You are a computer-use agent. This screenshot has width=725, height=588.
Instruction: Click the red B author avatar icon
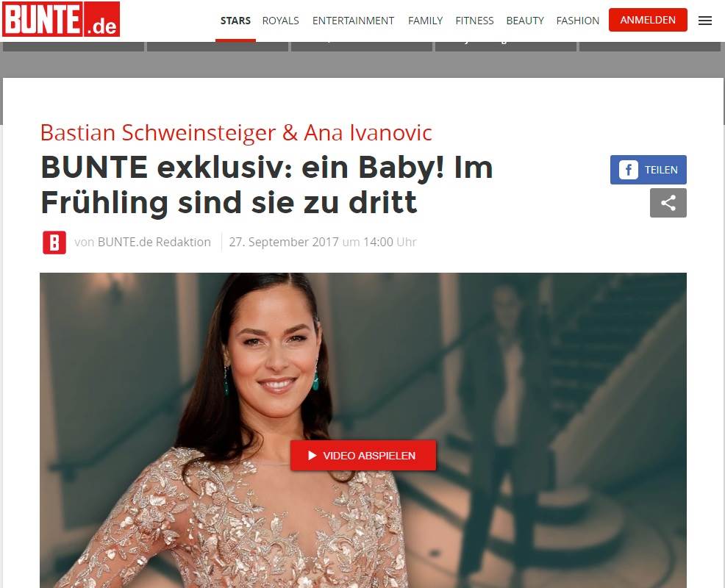tap(54, 243)
